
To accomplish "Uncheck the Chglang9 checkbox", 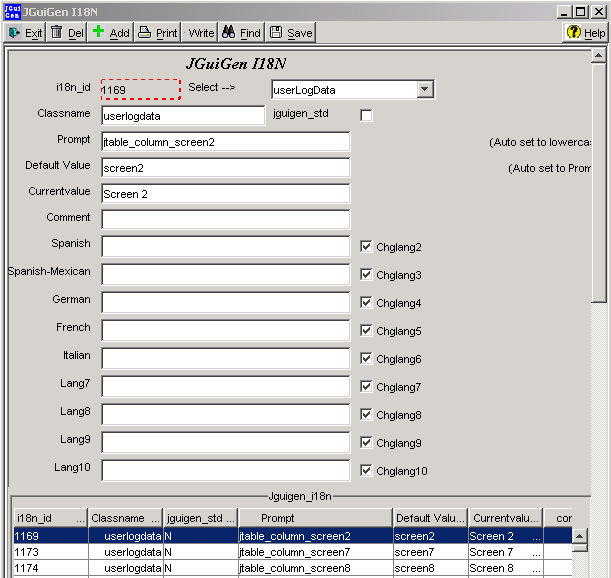I will 366,443.
